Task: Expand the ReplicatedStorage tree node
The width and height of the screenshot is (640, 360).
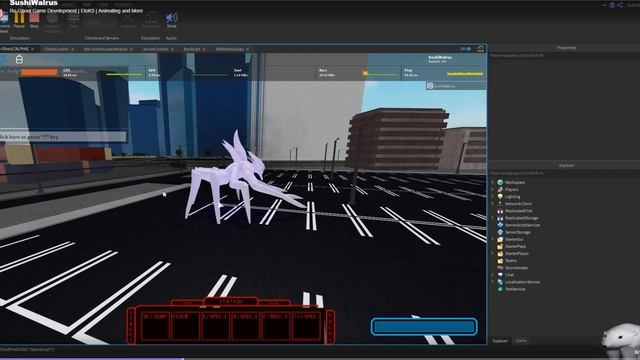Action: [493, 218]
